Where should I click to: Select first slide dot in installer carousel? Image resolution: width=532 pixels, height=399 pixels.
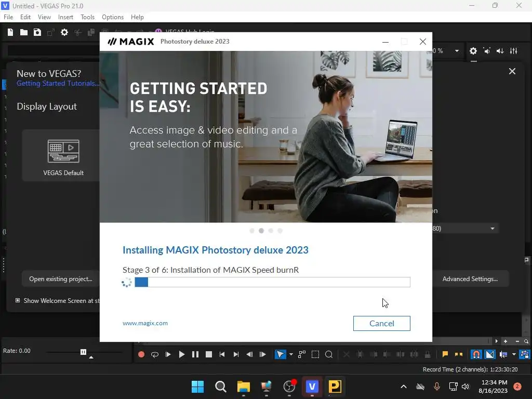(x=252, y=231)
